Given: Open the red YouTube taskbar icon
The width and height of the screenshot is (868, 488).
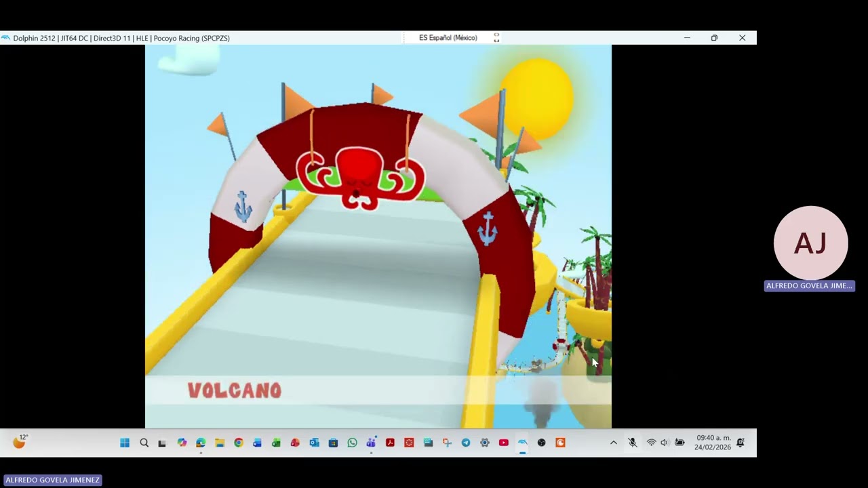Looking at the screenshot, I should point(503,443).
